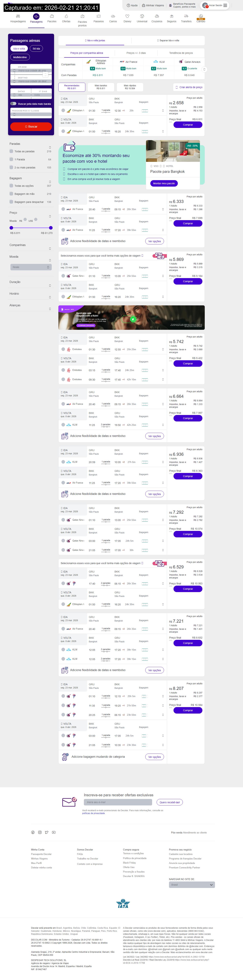Expand the Companhias filter section
The width and height of the screenshot is (243, 980).
(x=50, y=249)
